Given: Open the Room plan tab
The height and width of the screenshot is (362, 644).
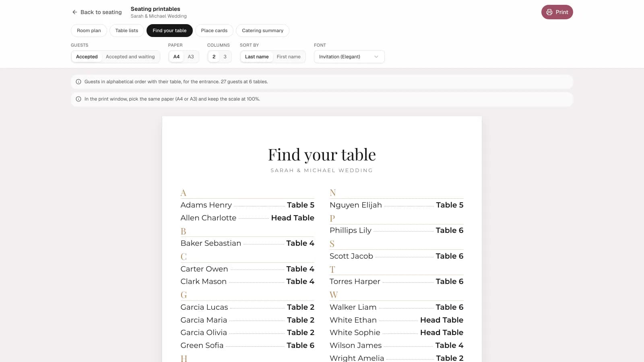Looking at the screenshot, I should pyautogui.click(x=89, y=31).
